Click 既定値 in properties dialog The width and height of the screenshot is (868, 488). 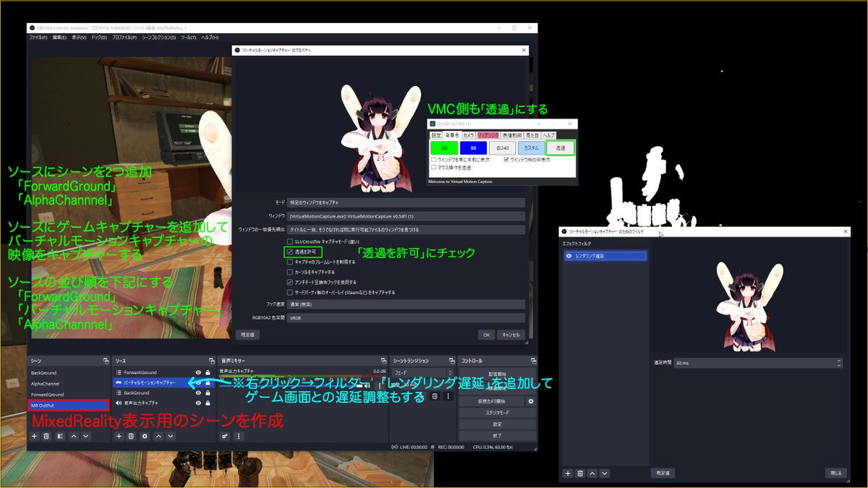click(x=247, y=335)
